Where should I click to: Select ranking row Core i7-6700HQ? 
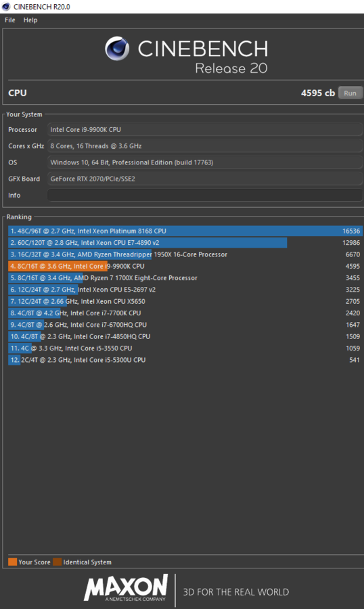click(x=185, y=325)
